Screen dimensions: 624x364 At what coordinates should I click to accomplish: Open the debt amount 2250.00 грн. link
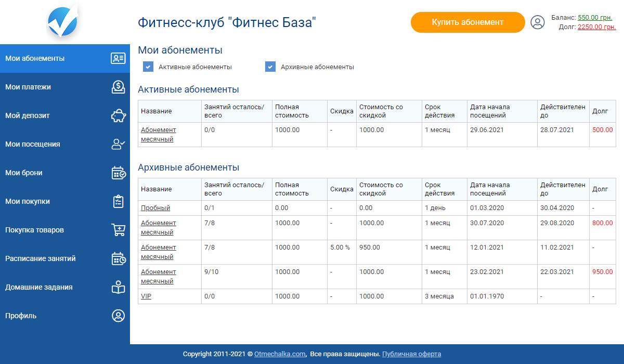[x=596, y=27]
